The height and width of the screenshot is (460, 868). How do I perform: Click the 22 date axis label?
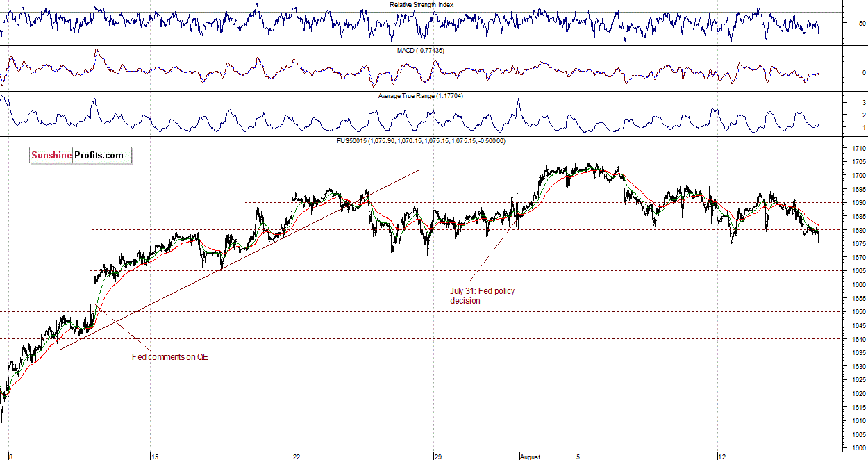[x=297, y=457]
